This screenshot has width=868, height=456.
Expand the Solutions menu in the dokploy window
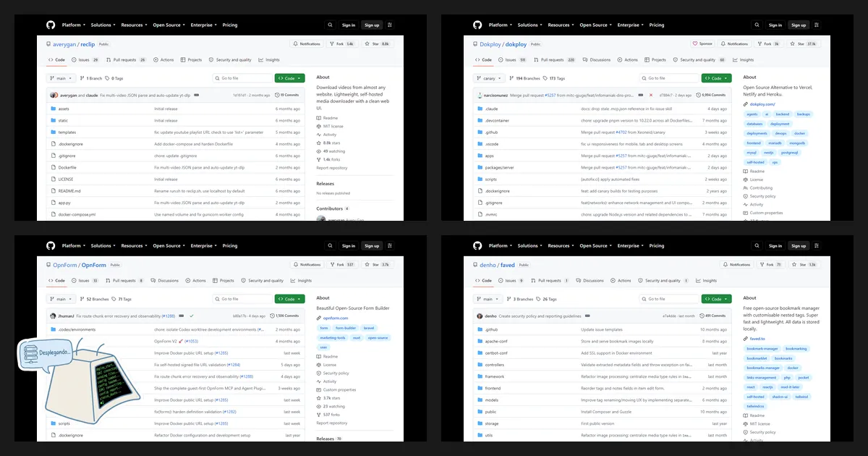point(529,25)
